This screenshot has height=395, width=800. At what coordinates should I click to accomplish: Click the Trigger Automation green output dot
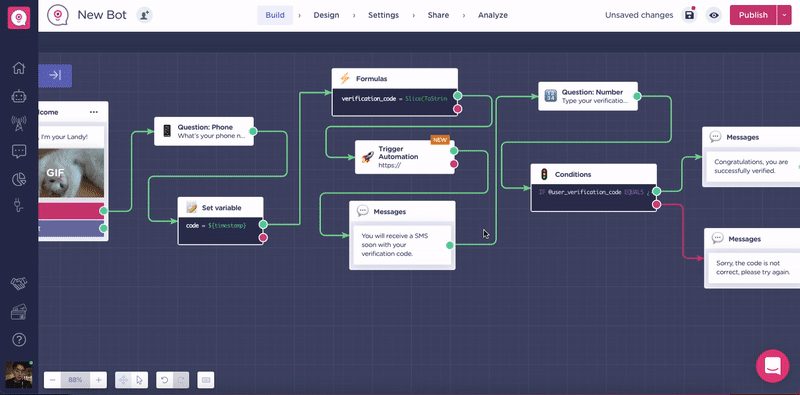[454, 151]
